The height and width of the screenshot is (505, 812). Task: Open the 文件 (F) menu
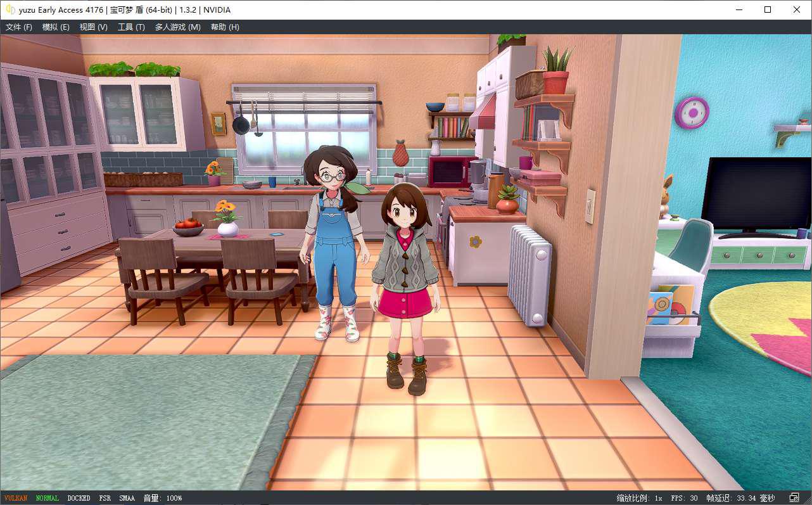19,27
